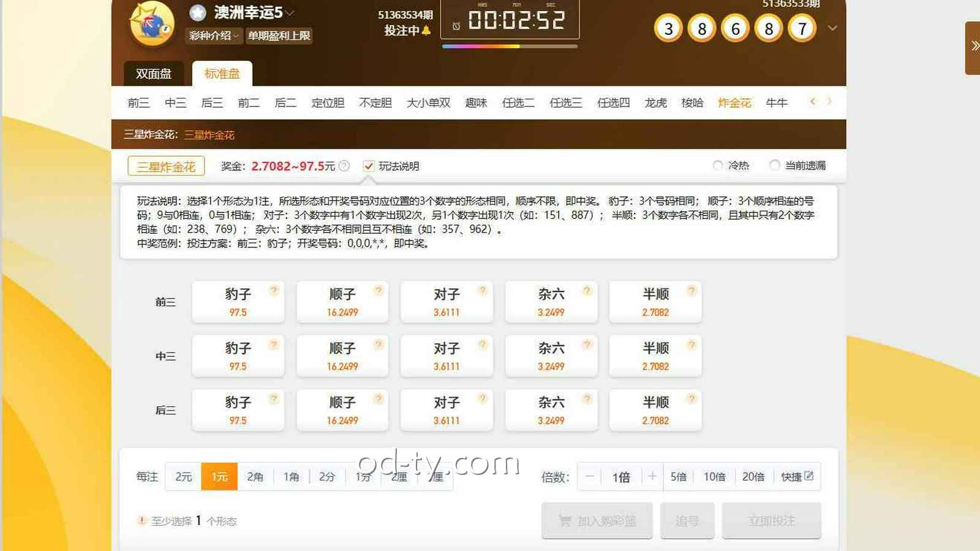Expand the draw results history chevron
This screenshot has width=980, height=551.
coord(832,28)
